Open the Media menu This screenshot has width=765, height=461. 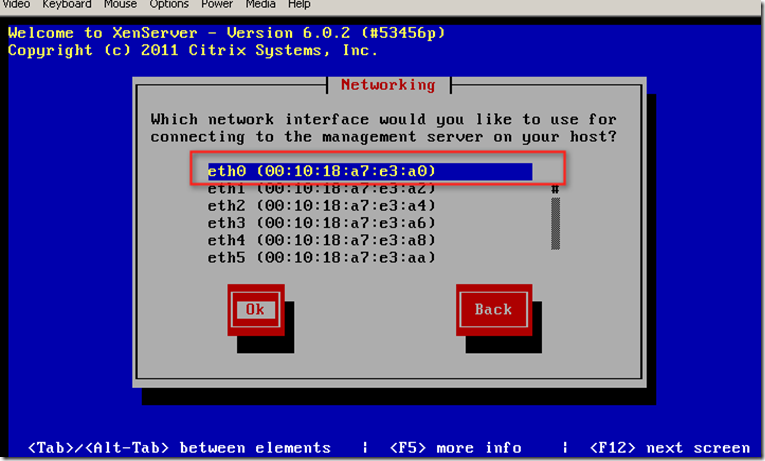261,4
